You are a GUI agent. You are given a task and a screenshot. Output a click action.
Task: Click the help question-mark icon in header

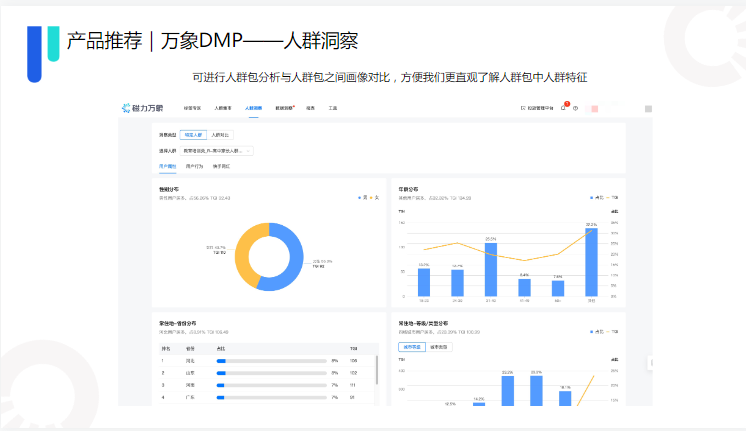tap(576, 108)
